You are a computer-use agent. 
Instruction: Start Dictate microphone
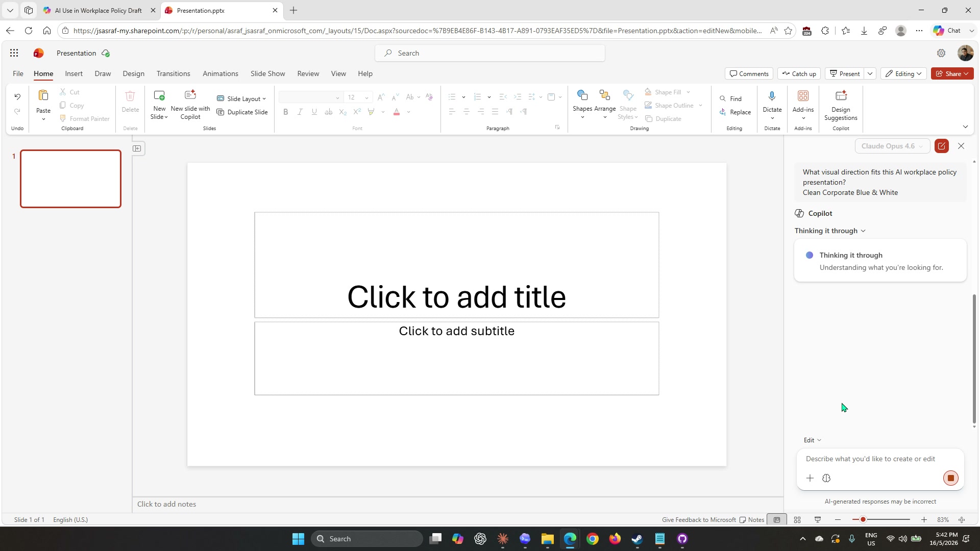[x=772, y=96]
